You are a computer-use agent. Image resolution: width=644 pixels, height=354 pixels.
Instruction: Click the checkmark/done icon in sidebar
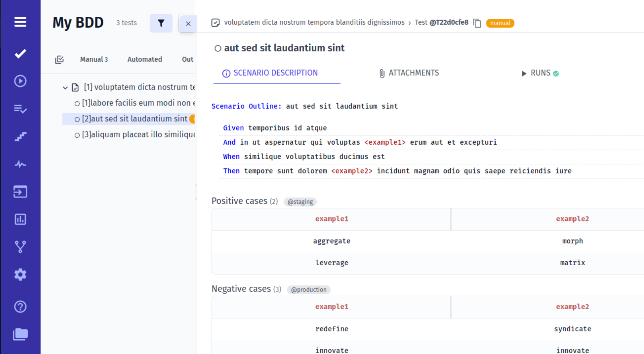coord(20,54)
